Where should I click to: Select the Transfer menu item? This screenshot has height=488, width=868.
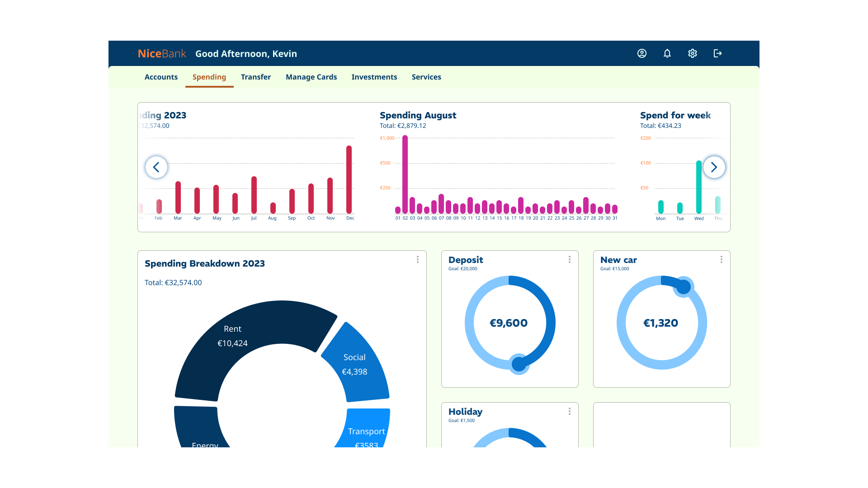click(255, 77)
